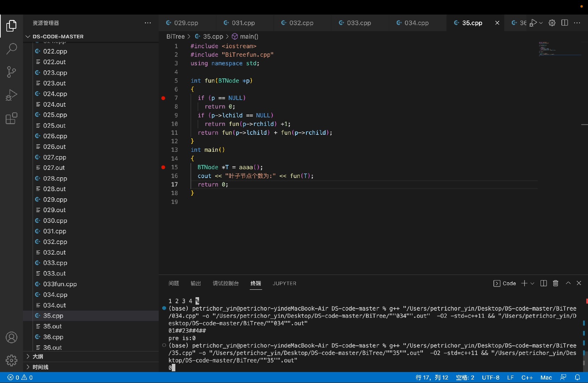Open the Explorer view in activity bar
Viewport: 588px width, 383px height.
pyautogui.click(x=11, y=26)
